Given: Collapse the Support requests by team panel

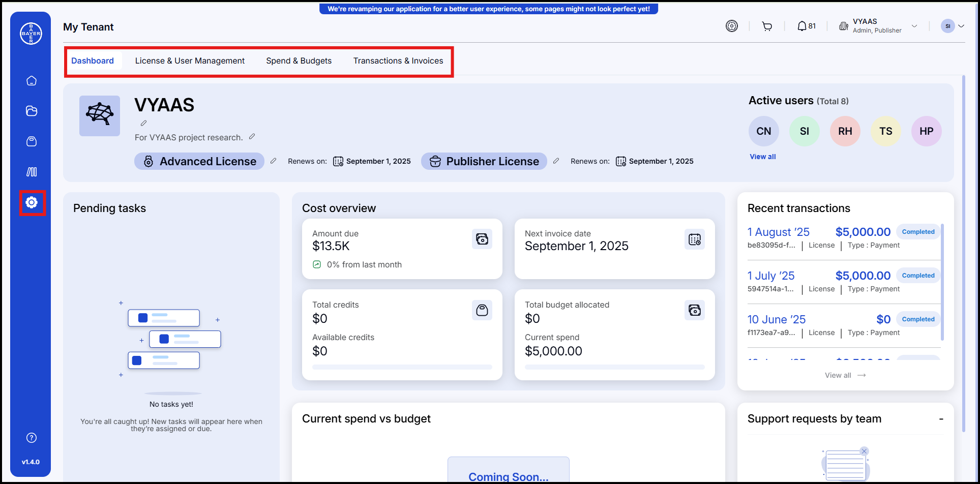Looking at the screenshot, I should pos(941,419).
